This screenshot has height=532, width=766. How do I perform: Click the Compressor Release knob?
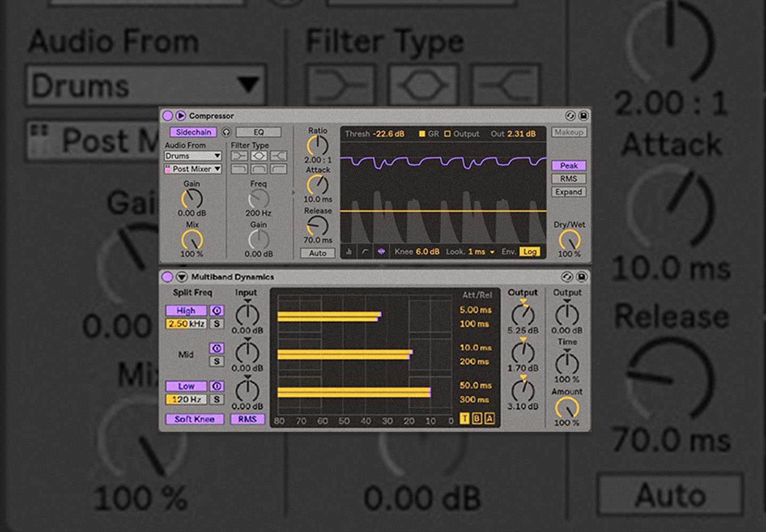click(318, 226)
